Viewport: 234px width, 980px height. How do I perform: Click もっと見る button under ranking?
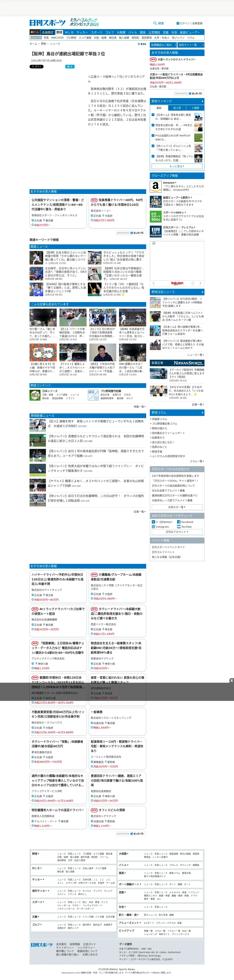(177, 166)
